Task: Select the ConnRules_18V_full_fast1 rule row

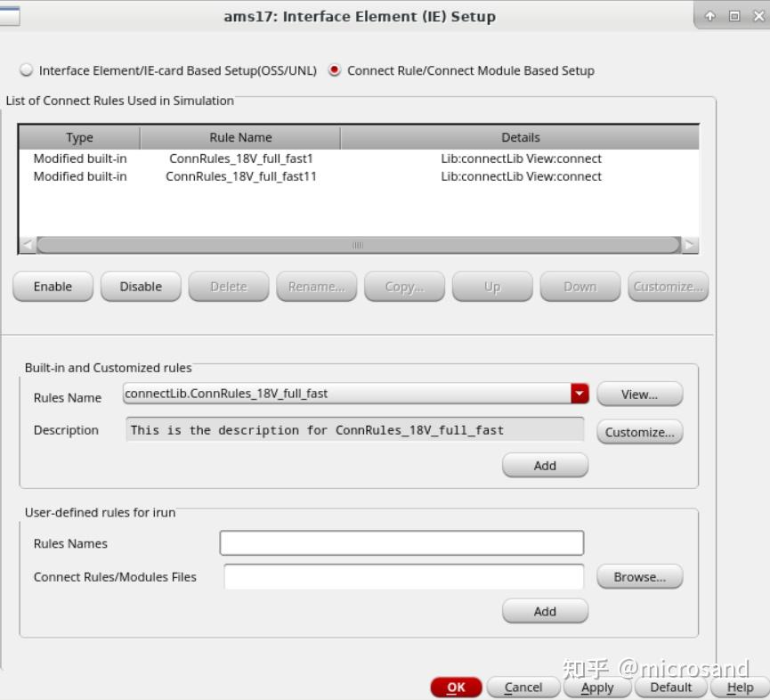Action: [359, 159]
